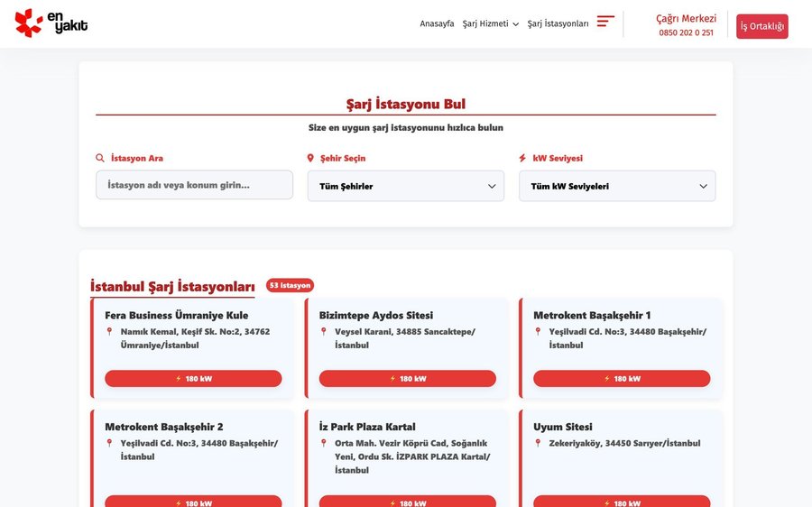Image resolution: width=812 pixels, height=507 pixels.
Task: Click the Zekeriyaköy, 34450 Sarıyer/İstanbul address
Action: pyautogui.click(x=624, y=443)
